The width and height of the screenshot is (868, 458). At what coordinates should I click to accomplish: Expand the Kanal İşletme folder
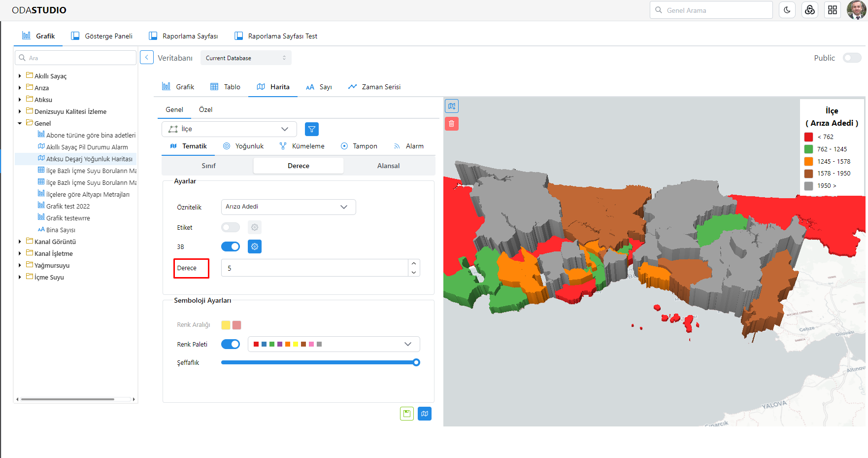pos(20,254)
